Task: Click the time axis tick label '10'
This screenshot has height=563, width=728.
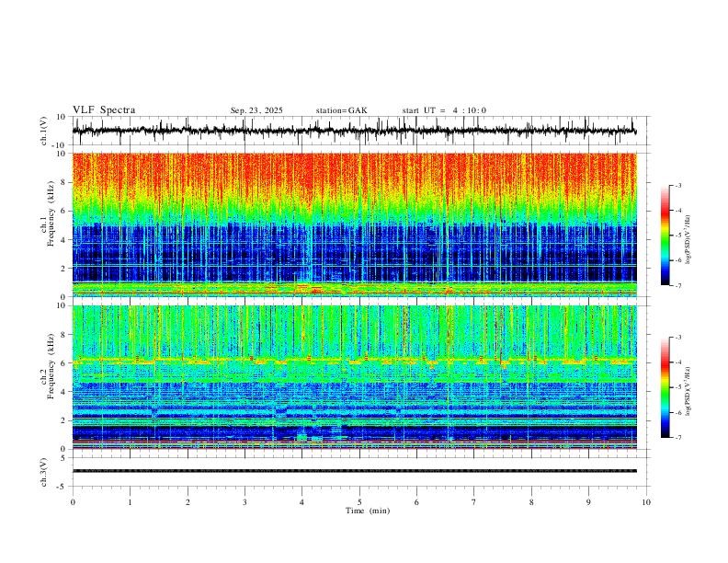Action: (646, 502)
